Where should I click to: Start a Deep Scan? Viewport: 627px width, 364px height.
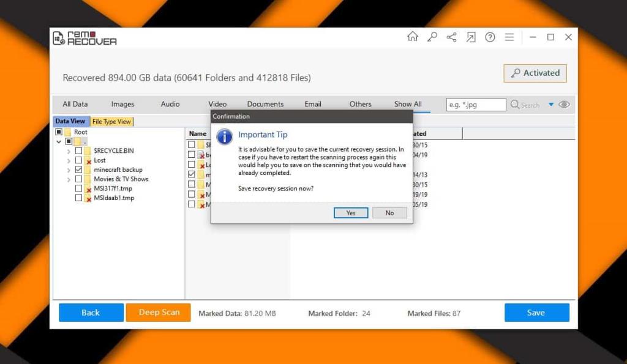pyautogui.click(x=159, y=313)
